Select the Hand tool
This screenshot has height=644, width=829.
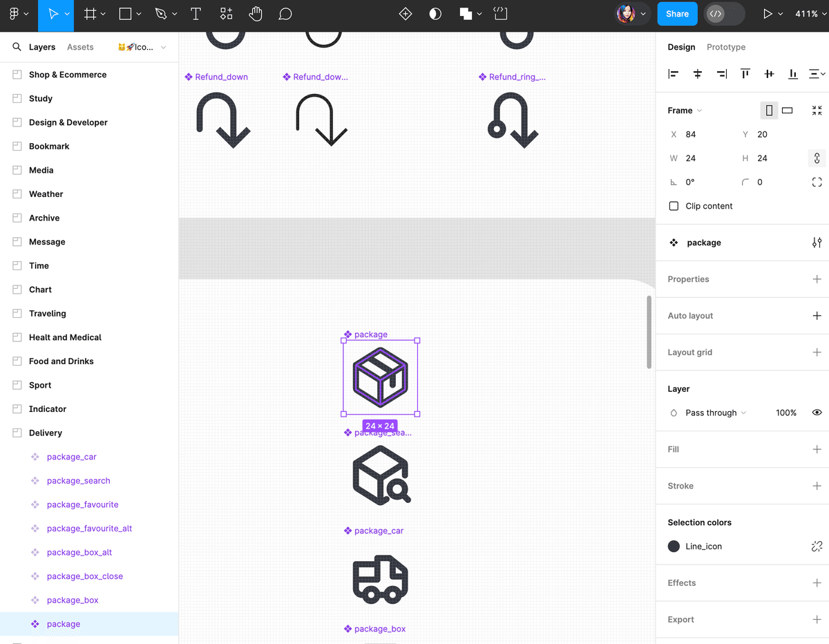256,14
